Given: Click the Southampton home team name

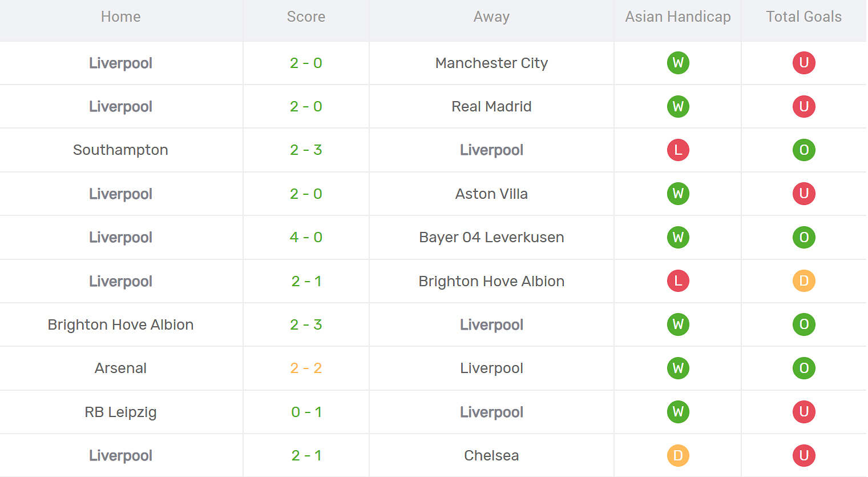Looking at the screenshot, I should pyautogui.click(x=120, y=150).
